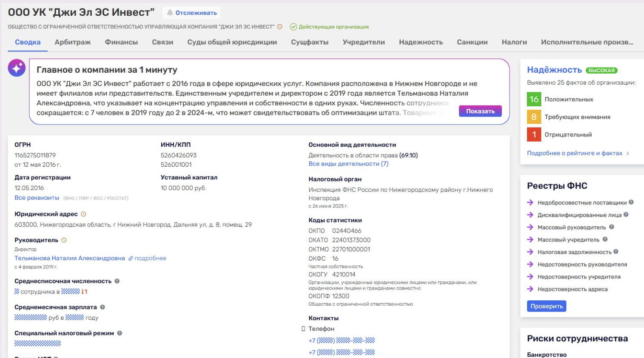The width and height of the screenshot is (644, 358).
Task: Switch to the Финансы tab
Action: tap(121, 42)
